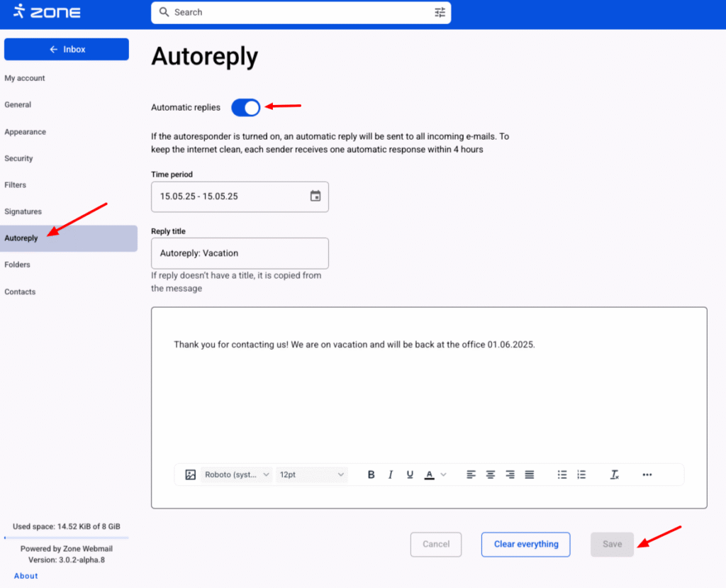The width and height of the screenshot is (726, 588).
Task: Open the Signatures settings section
Action: (x=23, y=211)
